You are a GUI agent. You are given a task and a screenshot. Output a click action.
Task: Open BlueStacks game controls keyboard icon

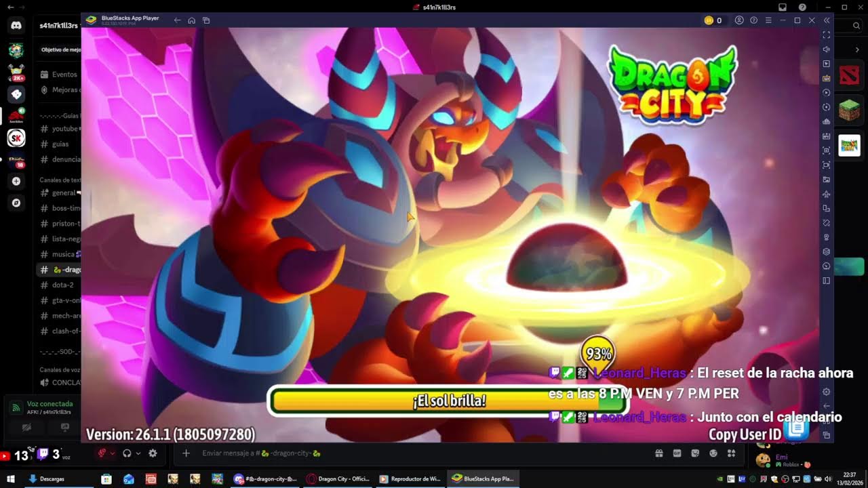(826, 79)
